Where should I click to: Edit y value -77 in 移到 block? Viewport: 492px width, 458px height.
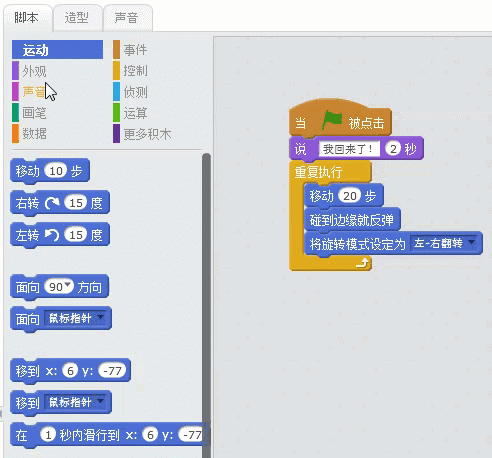pos(112,370)
